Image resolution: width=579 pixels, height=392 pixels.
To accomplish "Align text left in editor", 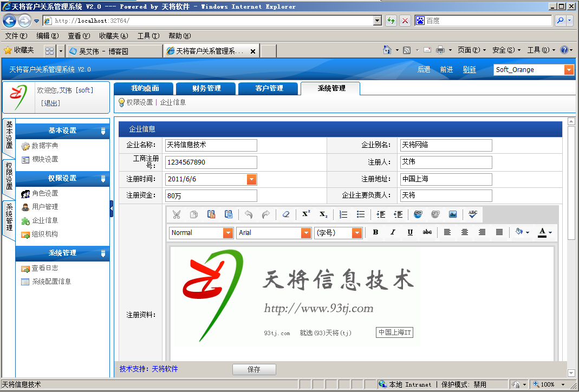I will 447,232.
